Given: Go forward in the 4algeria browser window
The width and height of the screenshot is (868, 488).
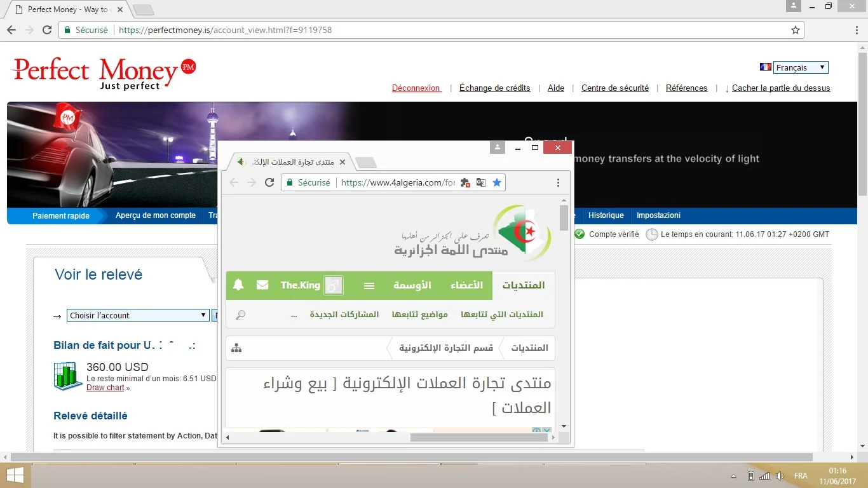Looking at the screenshot, I should (x=252, y=182).
